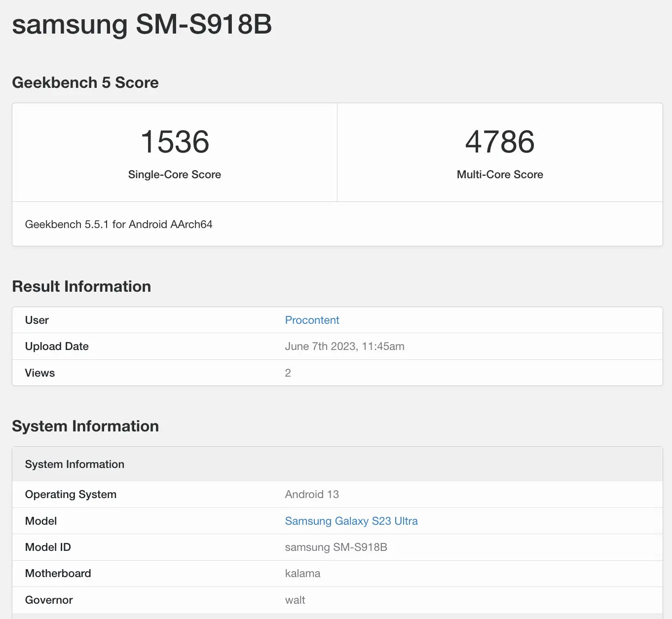Click the Result Information heading
This screenshot has width=672, height=619.
pos(81,286)
